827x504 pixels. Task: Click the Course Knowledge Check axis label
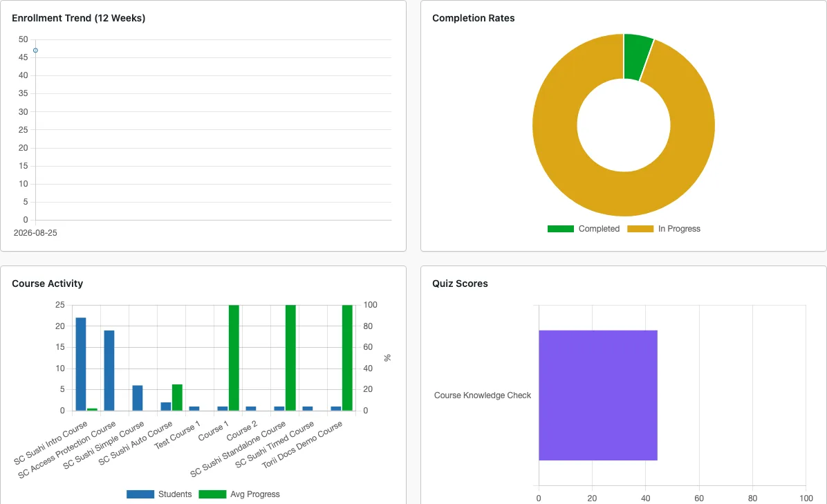483,395
